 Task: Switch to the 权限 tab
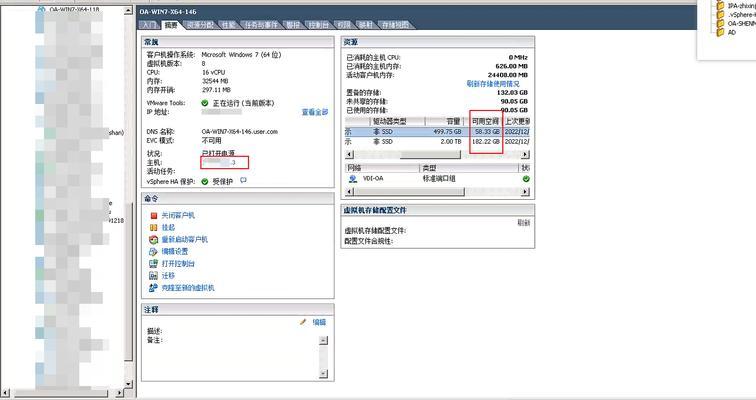[344, 25]
